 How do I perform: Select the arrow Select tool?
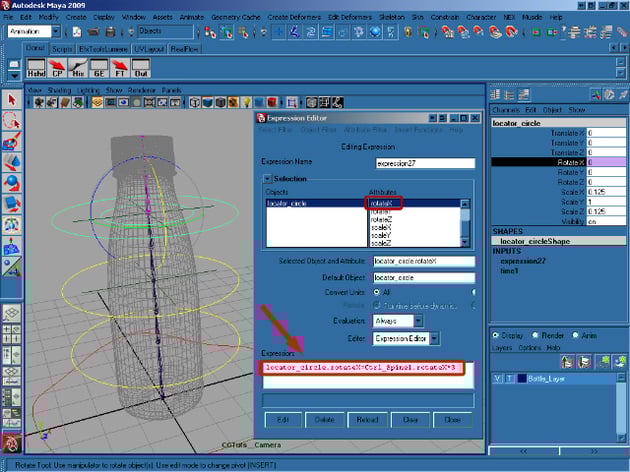click(11, 99)
